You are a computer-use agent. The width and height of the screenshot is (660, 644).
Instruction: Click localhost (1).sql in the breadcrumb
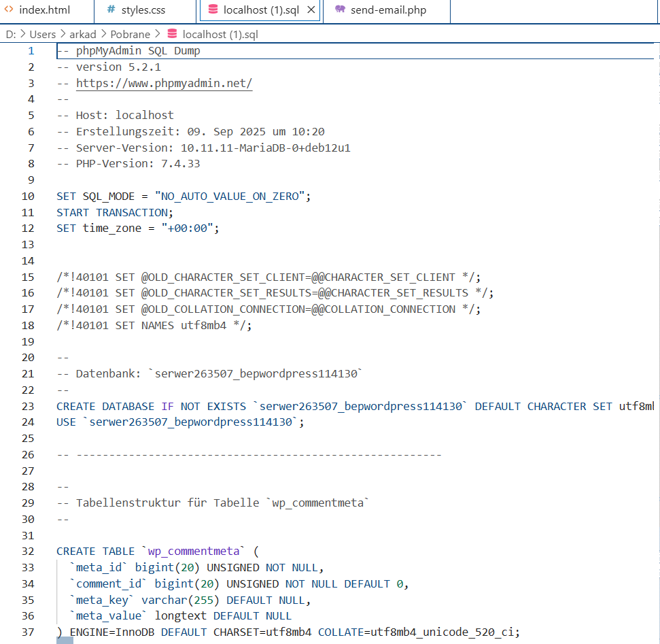pos(220,34)
